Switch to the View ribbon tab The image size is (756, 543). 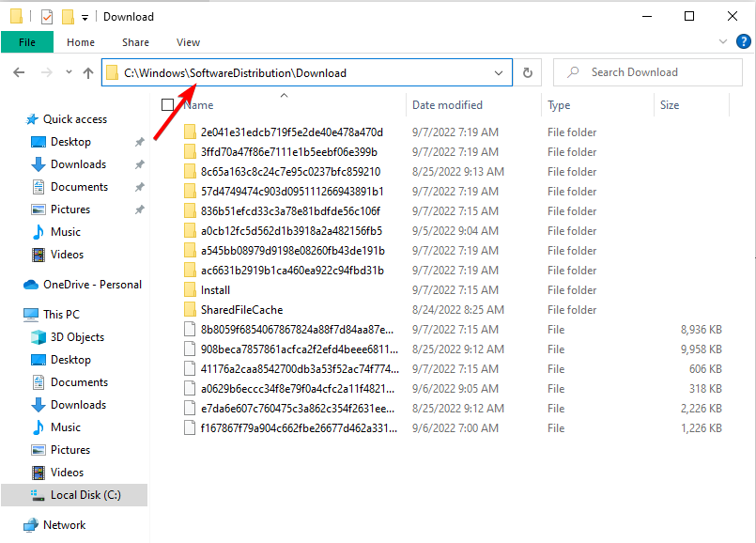pyautogui.click(x=188, y=42)
